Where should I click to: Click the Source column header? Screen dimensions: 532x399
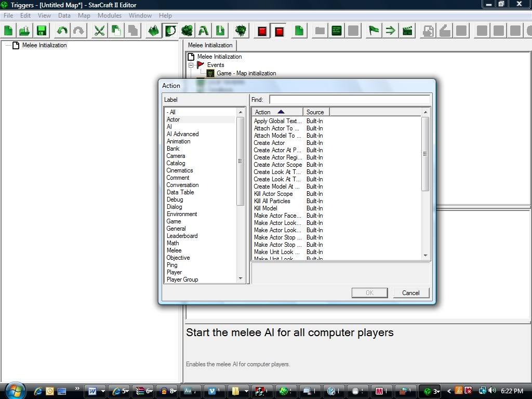click(x=316, y=112)
